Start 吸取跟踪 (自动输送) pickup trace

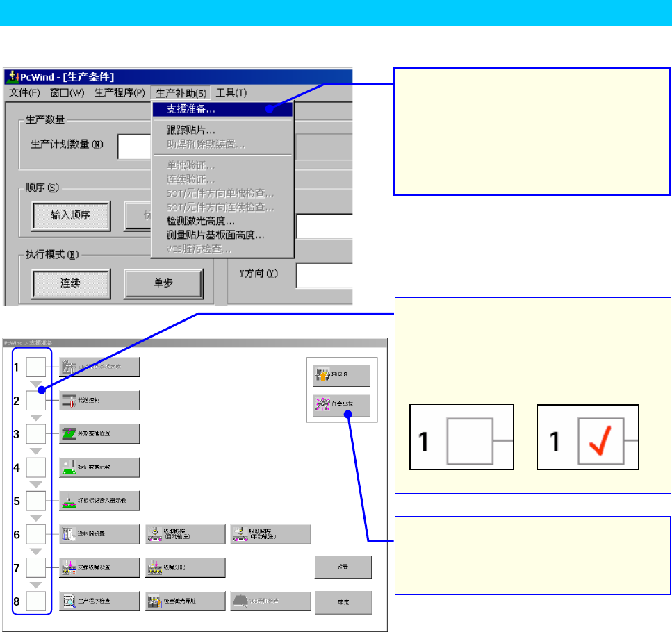pyautogui.click(x=185, y=534)
